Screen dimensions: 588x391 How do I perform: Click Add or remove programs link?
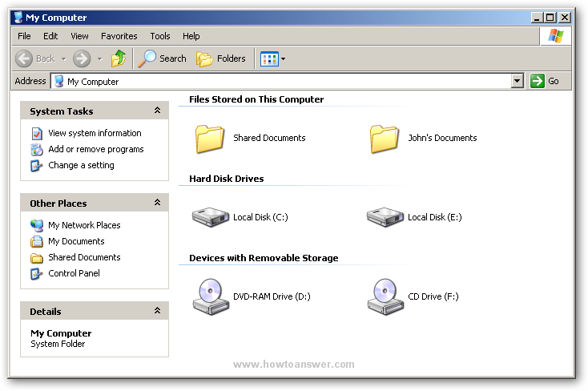click(x=96, y=149)
